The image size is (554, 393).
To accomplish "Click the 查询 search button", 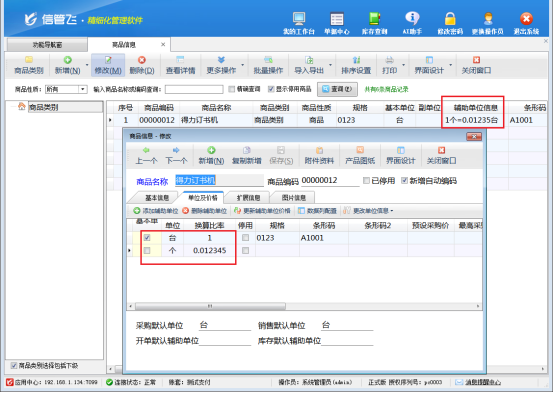I will [337, 89].
